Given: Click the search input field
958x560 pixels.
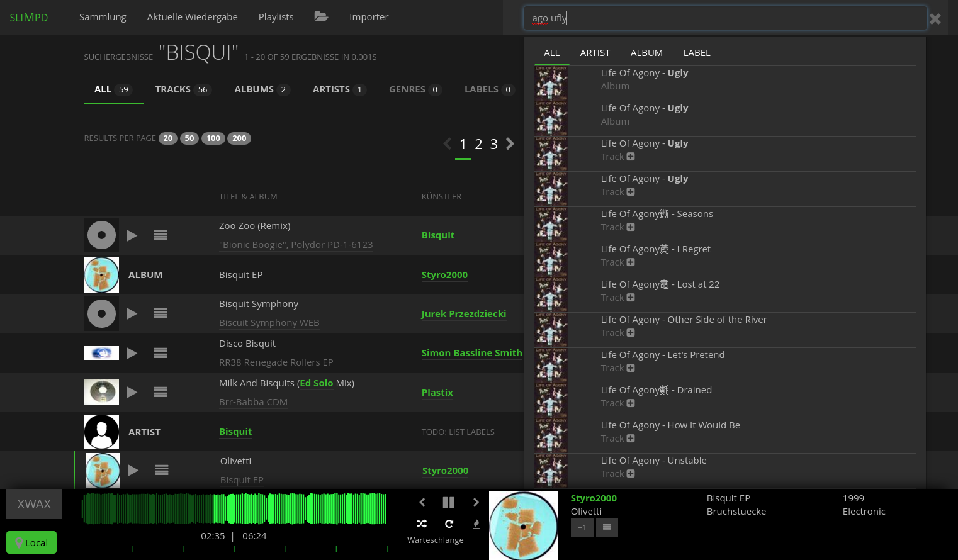Looking at the screenshot, I should [724, 18].
